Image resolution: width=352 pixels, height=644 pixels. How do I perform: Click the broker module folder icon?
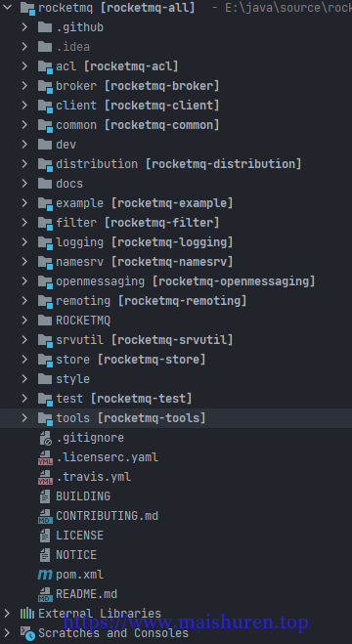click(x=45, y=86)
